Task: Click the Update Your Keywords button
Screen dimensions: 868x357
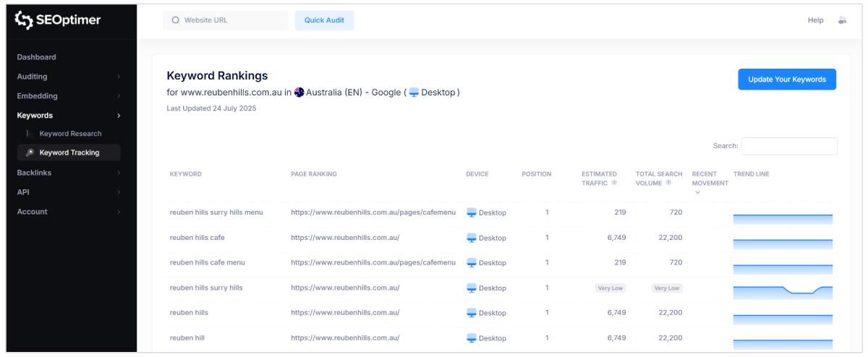Action: (786, 79)
